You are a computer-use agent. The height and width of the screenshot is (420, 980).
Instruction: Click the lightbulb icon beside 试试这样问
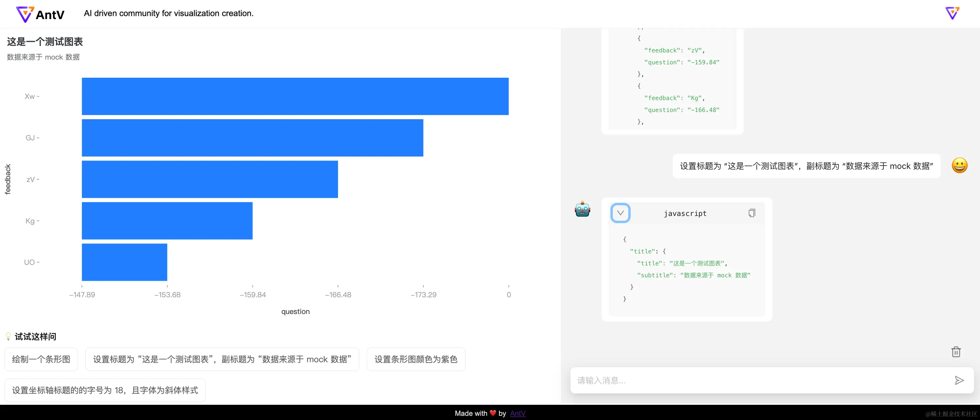(x=8, y=336)
